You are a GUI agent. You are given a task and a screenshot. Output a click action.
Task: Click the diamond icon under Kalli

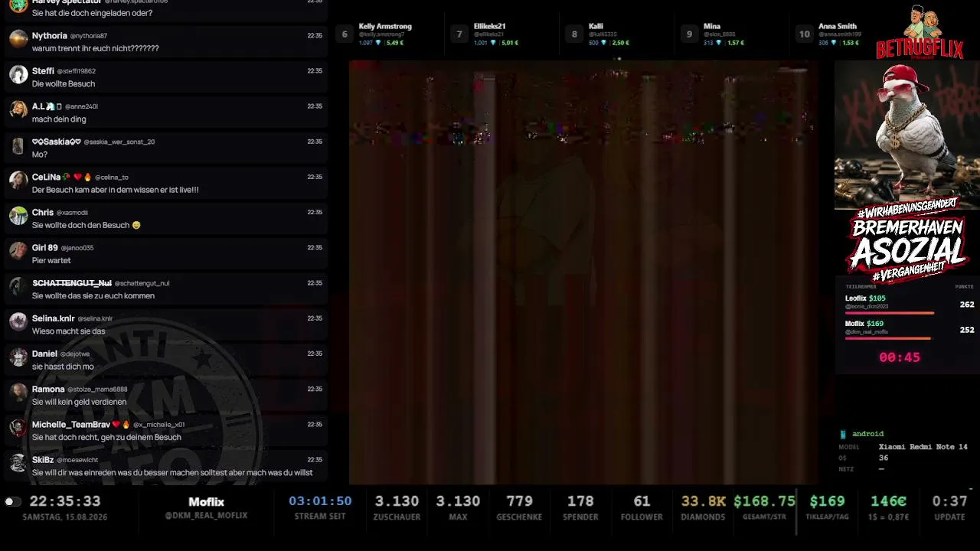[604, 43]
